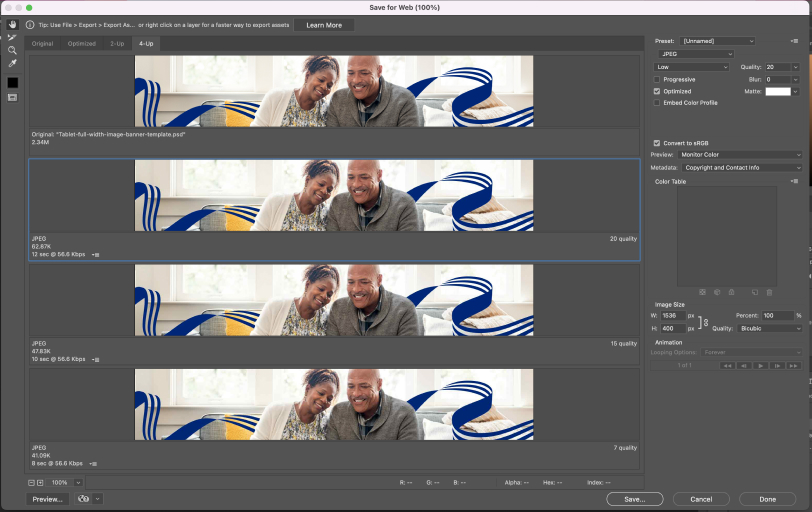Select the Eyedropper tool
The height and width of the screenshot is (512, 812).
(12, 63)
